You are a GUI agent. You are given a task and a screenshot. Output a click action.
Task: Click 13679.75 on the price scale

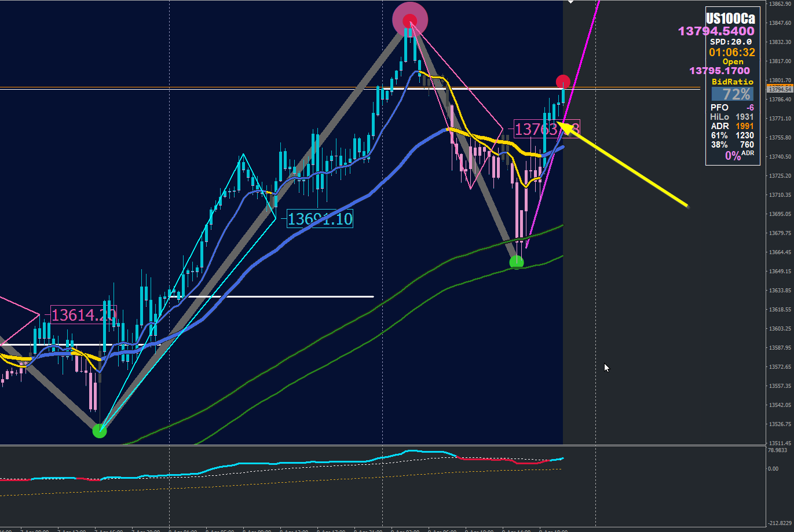780,233
